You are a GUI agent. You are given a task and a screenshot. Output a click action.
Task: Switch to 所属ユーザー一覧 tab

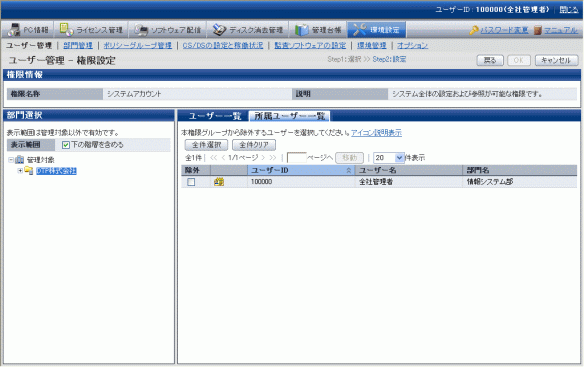[289, 116]
